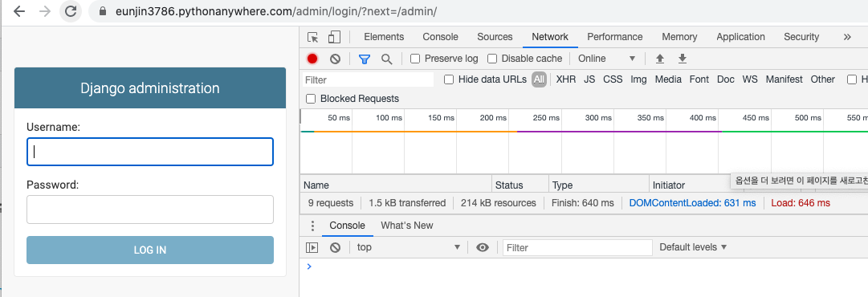
Task: Open the Default levels dropdown
Action: click(x=693, y=247)
